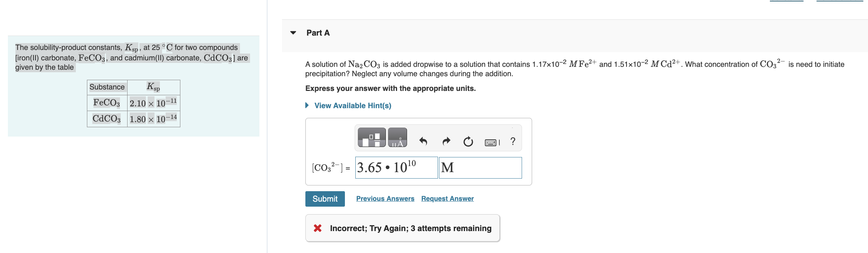Reset the answer field to default
Screen dimensions: 868x253
coord(467,142)
